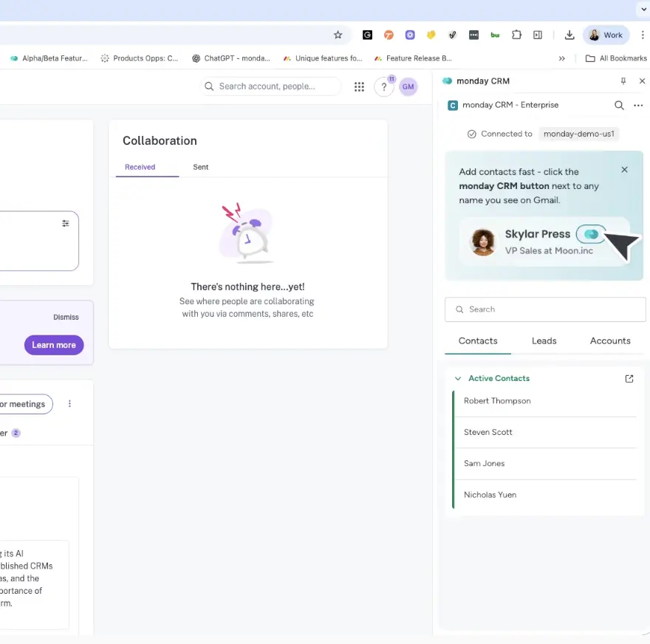Switch to Received collaboration tab

tap(140, 167)
